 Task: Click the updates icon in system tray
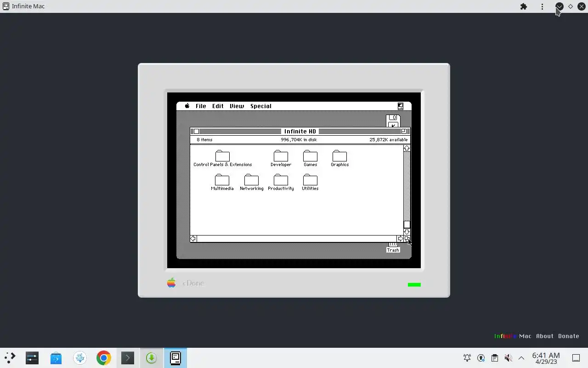481,358
